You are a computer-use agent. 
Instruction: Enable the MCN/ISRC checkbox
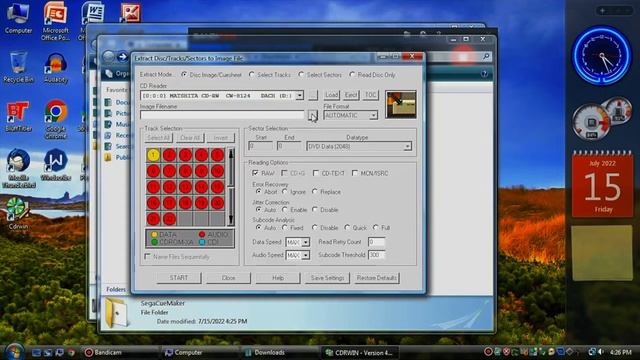pos(355,173)
